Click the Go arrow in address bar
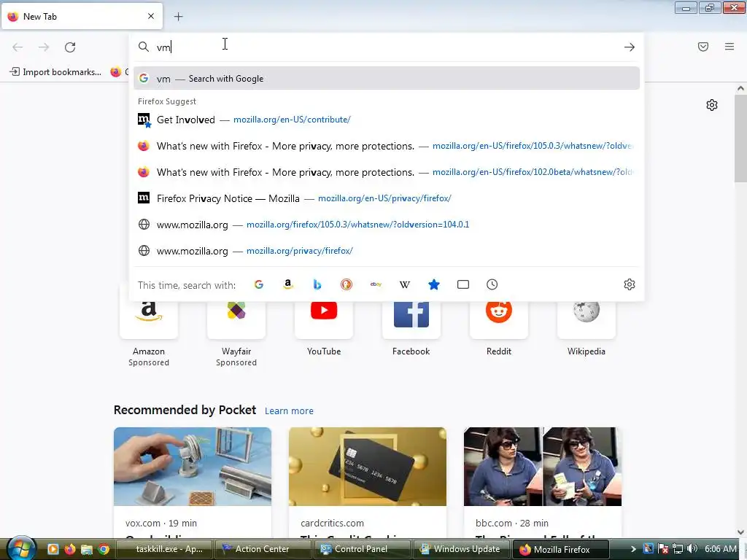Screen dimensions: 747x560 click(x=630, y=47)
